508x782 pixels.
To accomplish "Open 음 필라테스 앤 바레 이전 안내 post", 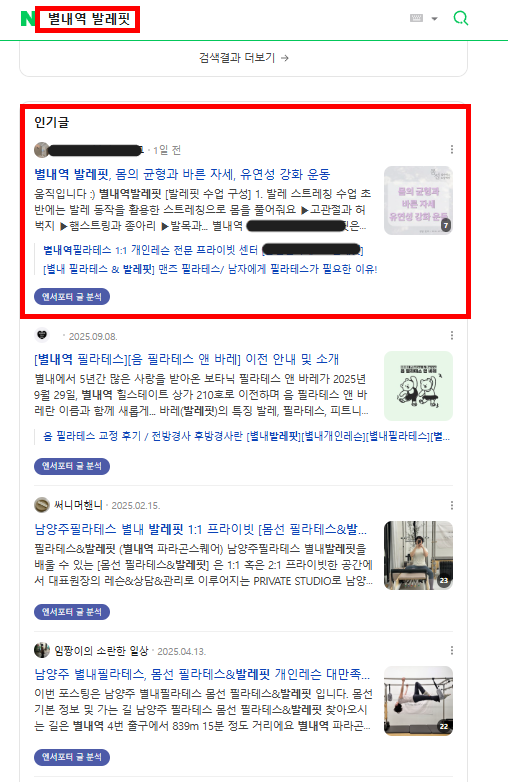I will click(x=186, y=359).
